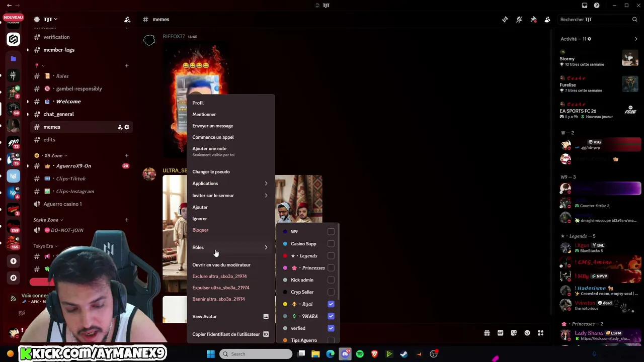The height and width of the screenshot is (362, 644).
Task: Check the Princesses role checkbox
Action: (331, 268)
